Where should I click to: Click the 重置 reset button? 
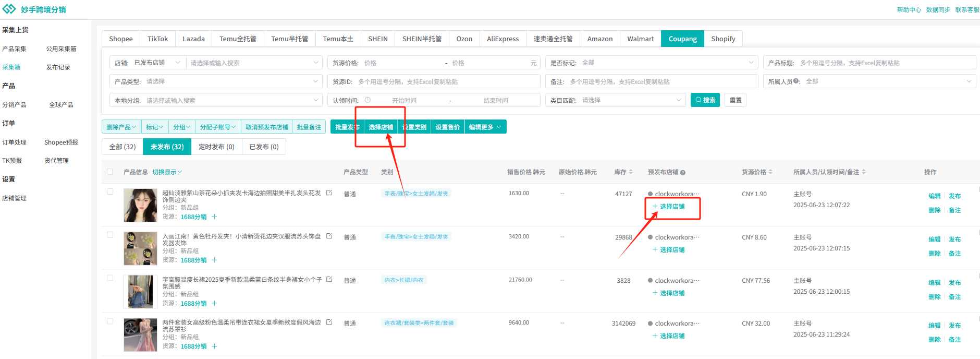[736, 100]
